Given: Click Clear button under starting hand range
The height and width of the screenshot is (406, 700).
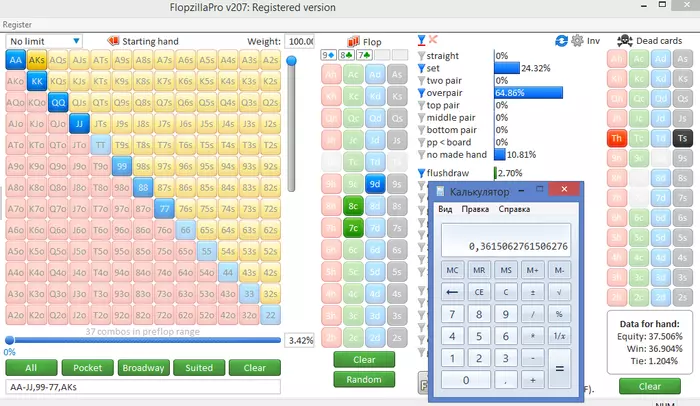Looking at the screenshot, I should 255,368.
